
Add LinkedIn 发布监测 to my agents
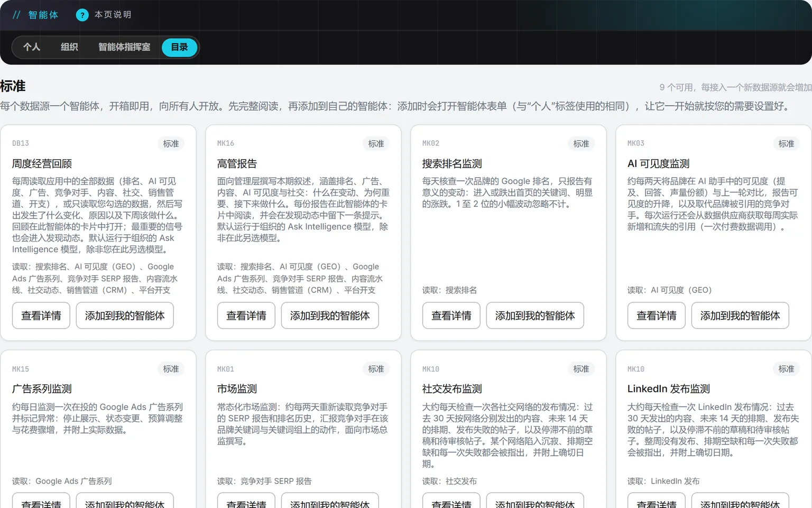click(x=740, y=501)
